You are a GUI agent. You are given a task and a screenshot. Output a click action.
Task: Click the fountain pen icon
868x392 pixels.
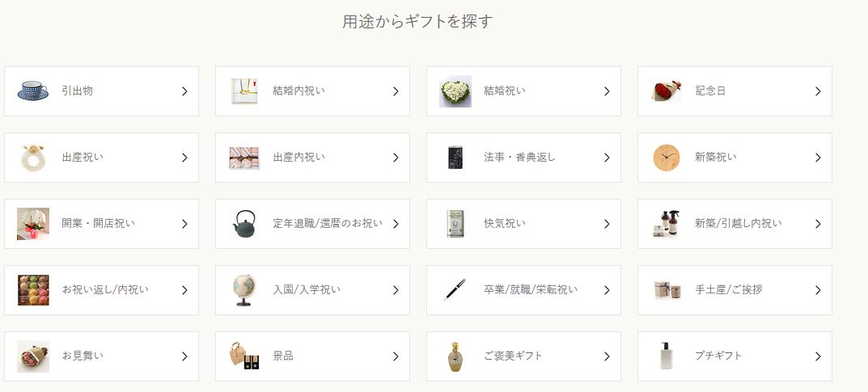455,290
